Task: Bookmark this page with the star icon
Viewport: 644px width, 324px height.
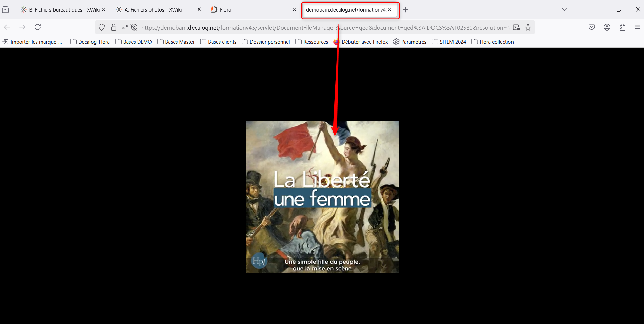Action: [x=528, y=27]
